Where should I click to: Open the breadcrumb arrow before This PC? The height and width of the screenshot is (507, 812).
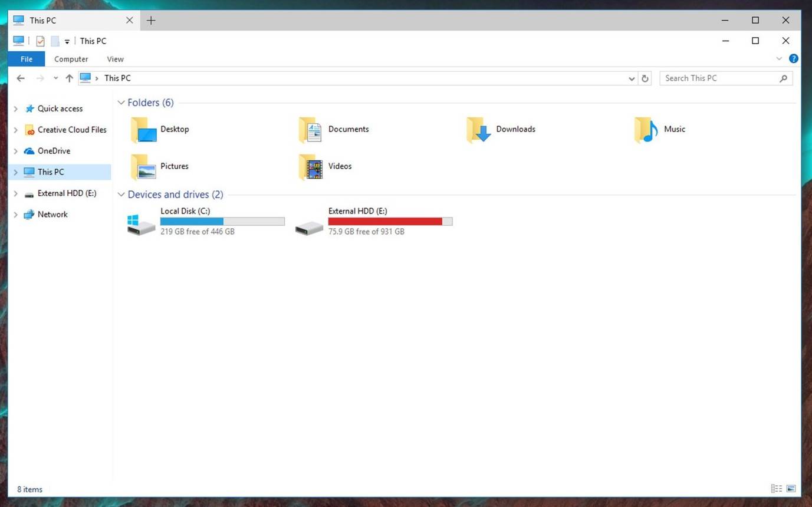coord(97,78)
